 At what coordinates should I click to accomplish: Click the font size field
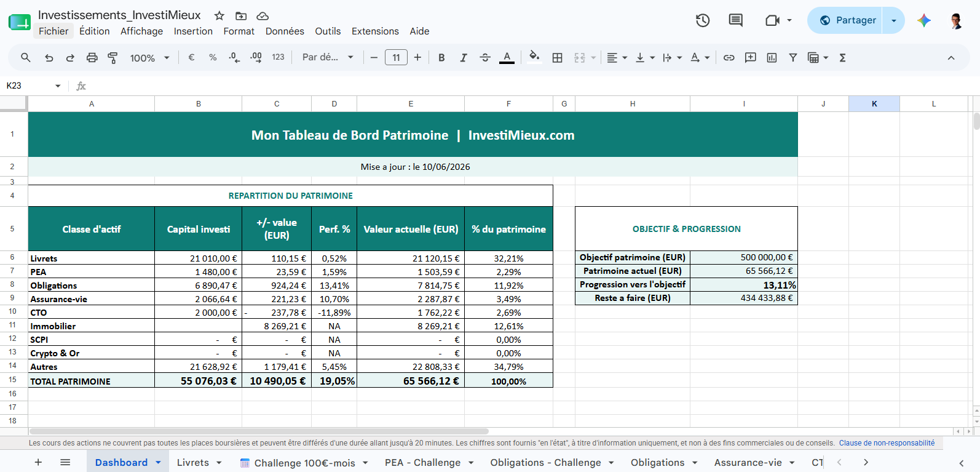pyautogui.click(x=396, y=57)
